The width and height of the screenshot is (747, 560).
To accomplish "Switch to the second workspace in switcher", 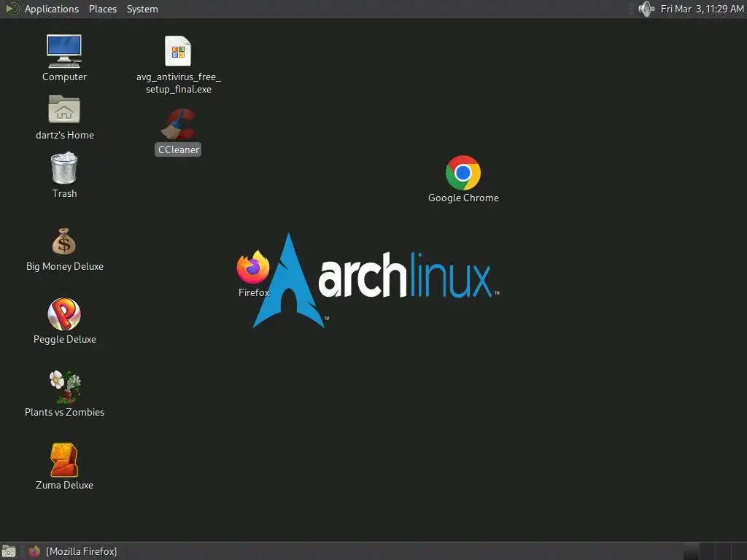I will tap(707, 551).
